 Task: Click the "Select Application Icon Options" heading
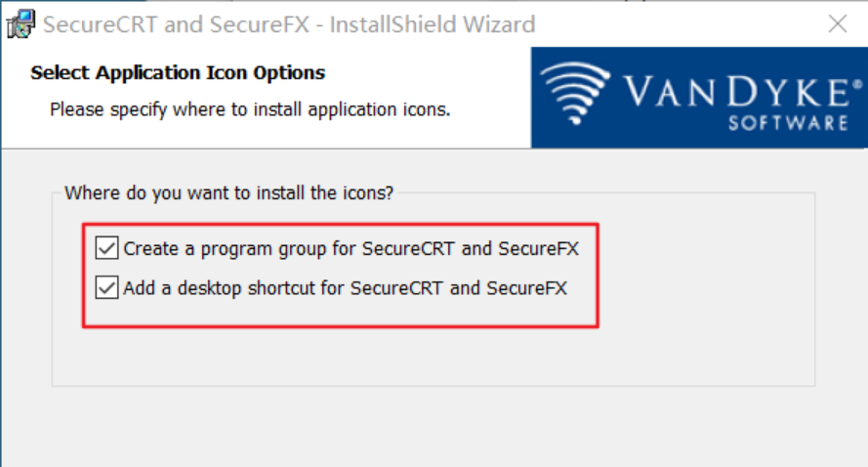coord(178,73)
